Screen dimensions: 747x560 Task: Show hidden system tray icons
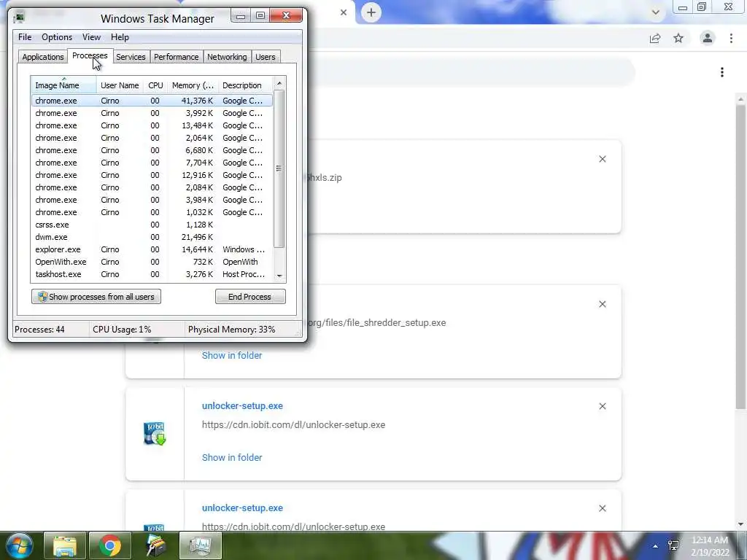tap(656, 546)
